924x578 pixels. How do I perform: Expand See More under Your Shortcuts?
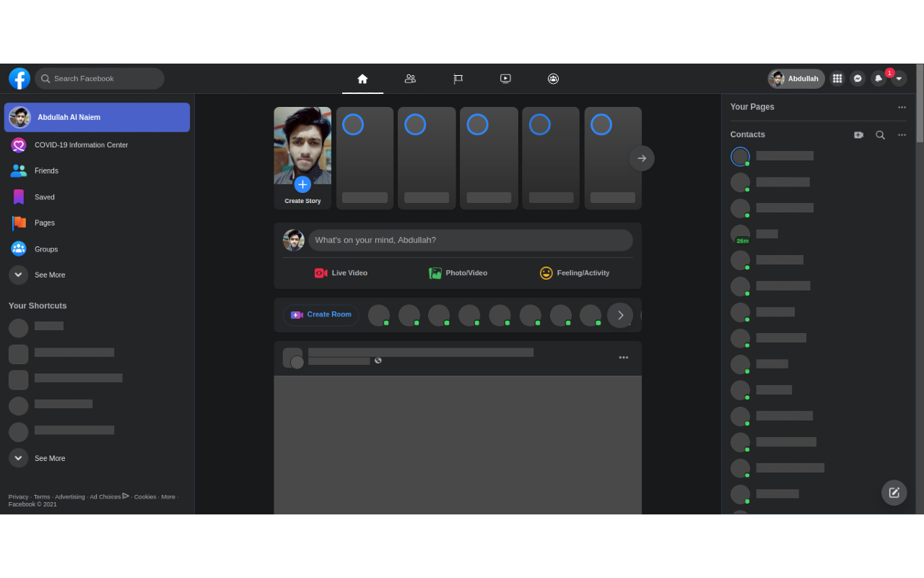36,458
